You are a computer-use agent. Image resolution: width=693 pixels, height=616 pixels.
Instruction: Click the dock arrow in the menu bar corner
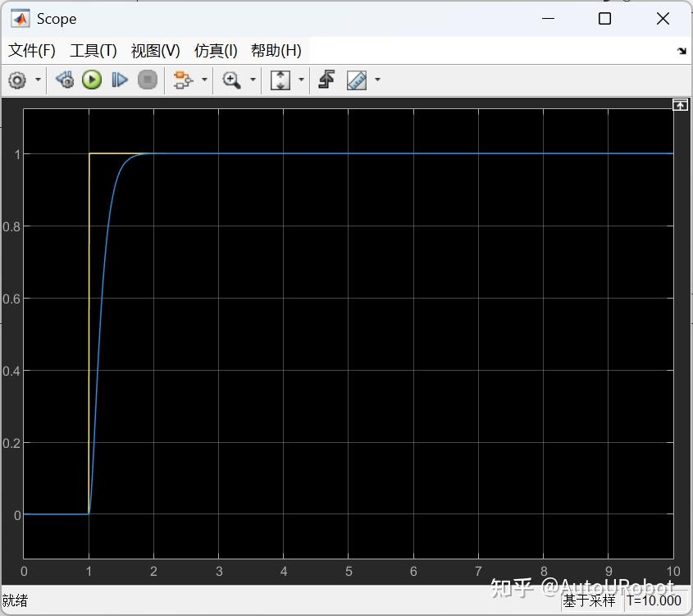point(682,51)
